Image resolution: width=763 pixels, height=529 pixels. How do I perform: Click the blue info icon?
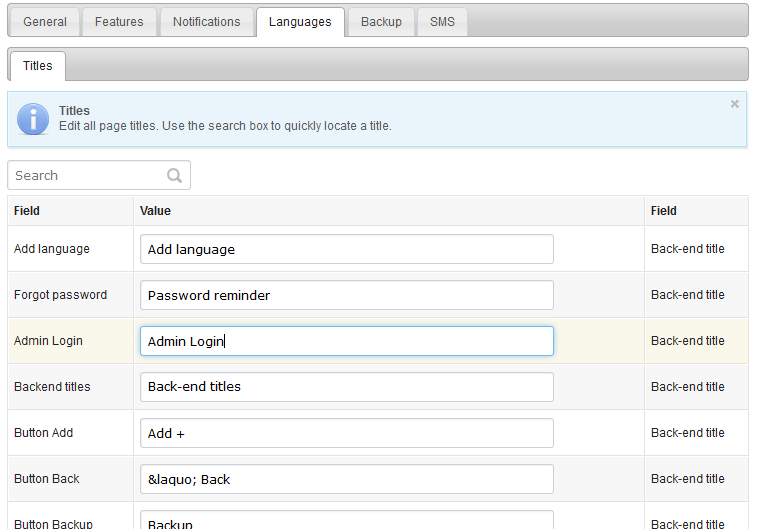[33, 119]
